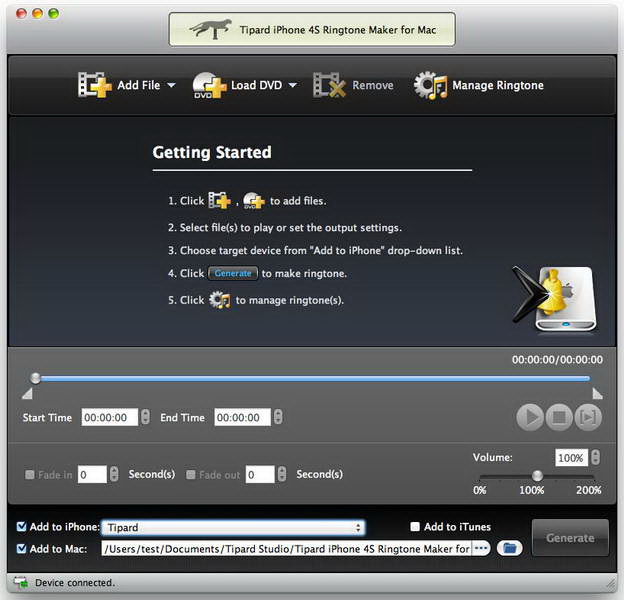The width and height of the screenshot is (624, 600).
Task: Click the Volume stepper arrows
Action: point(595,457)
